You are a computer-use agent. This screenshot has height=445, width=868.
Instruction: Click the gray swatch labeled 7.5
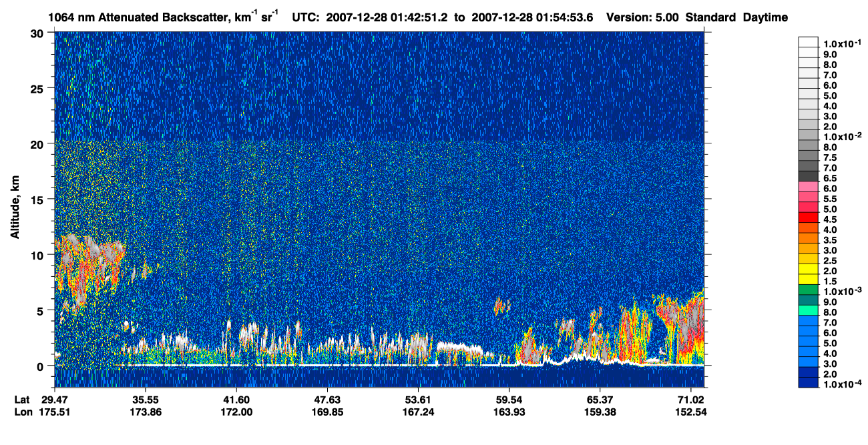(x=809, y=157)
